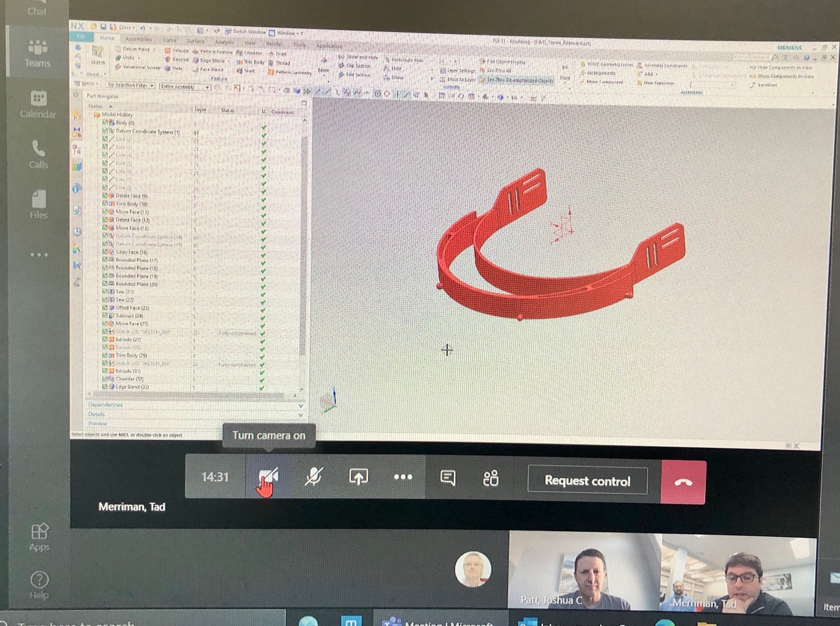Switch to the NX Surface ribbon tab
Screen dimensions: 840x626
195,41
